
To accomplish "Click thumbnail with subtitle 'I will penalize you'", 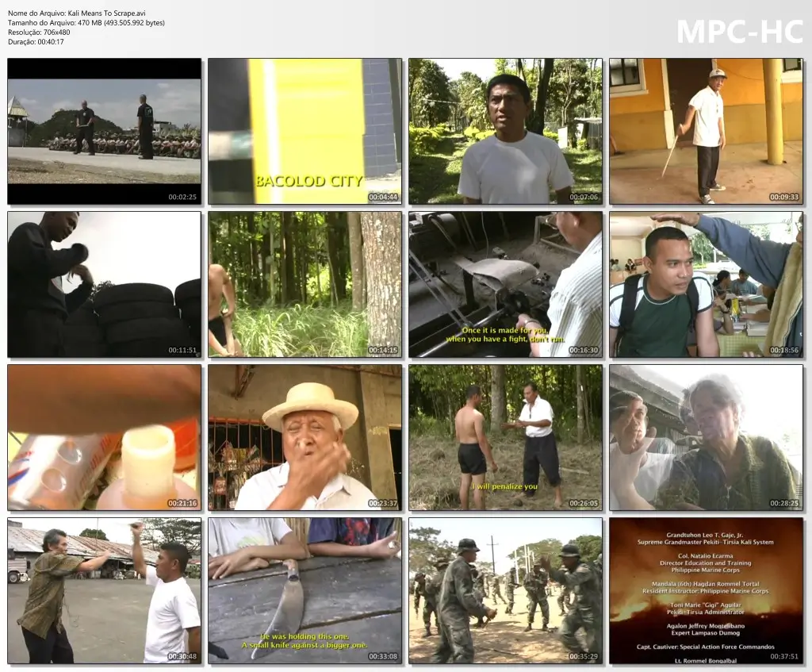I will point(505,437).
